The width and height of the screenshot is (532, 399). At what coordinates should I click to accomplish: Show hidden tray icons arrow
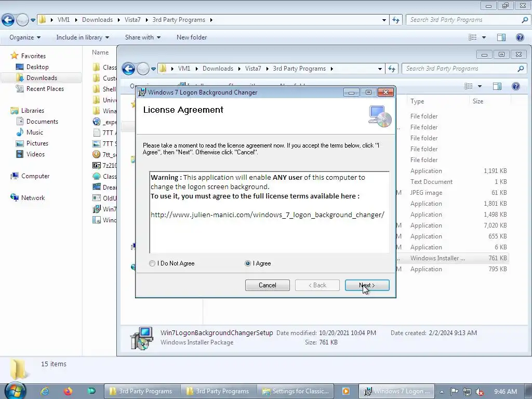442,392
